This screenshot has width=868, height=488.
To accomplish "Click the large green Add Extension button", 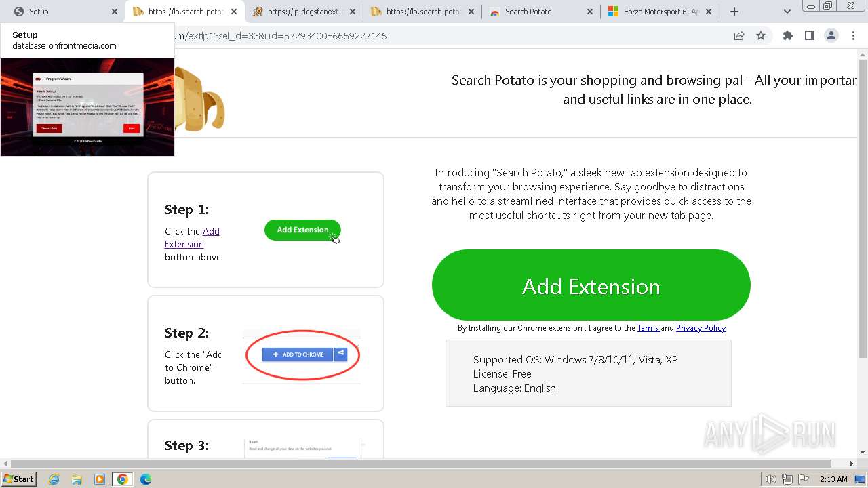I will (x=591, y=285).
